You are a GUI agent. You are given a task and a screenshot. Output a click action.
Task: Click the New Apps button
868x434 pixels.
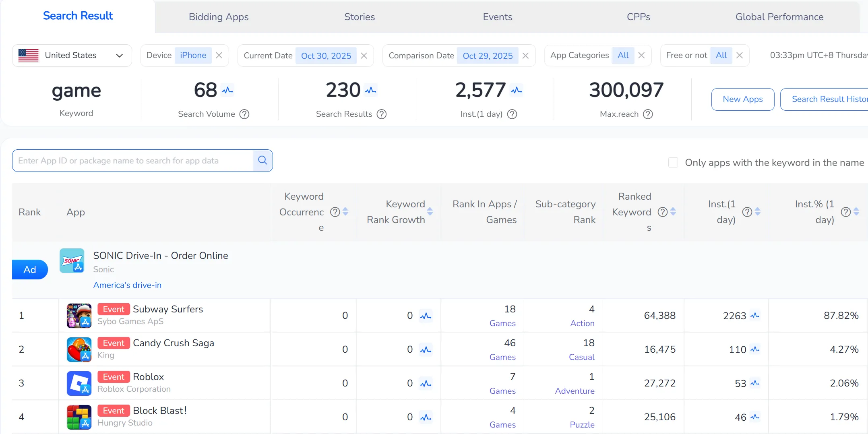pos(742,99)
